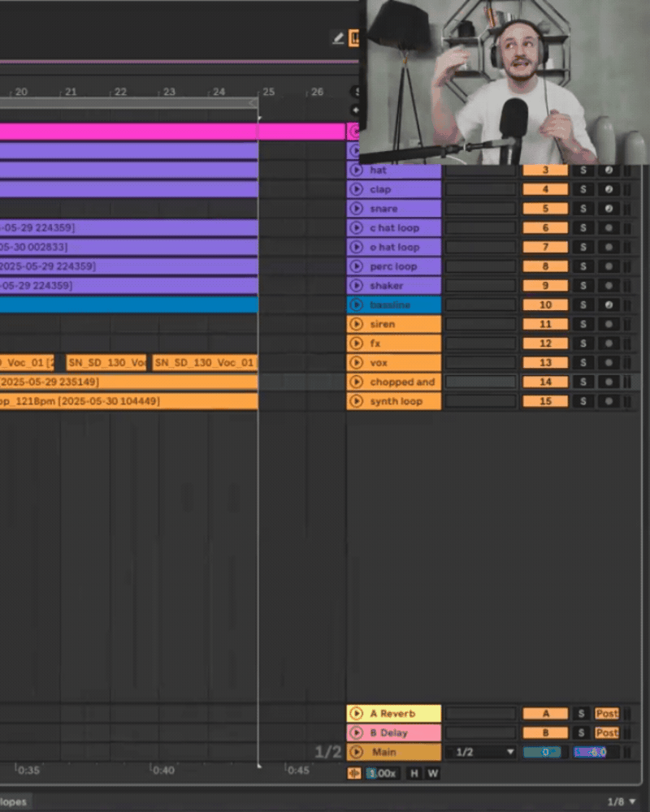Toggle track activator 13 for vox
The image size is (650, 812).
click(x=545, y=362)
